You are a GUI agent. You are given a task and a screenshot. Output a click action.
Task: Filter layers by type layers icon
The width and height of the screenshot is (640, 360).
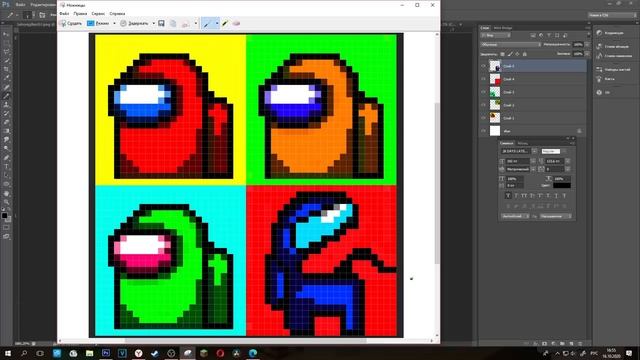tap(549, 36)
